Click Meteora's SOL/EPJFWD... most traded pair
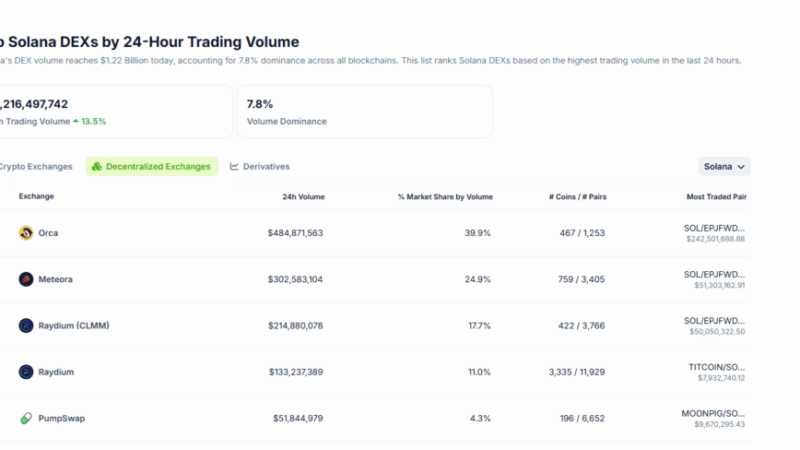Screen dimensions: 800x450 point(714,274)
